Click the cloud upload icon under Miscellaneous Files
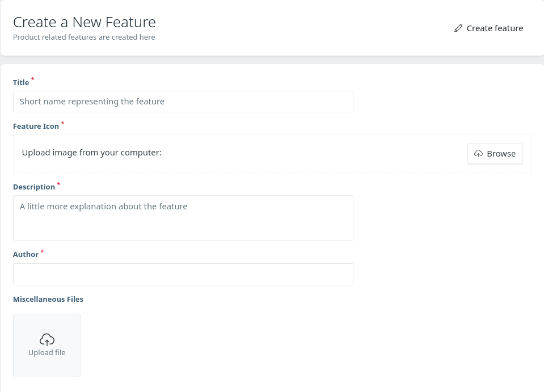This screenshot has width=544, height=392. click(47, 340)
